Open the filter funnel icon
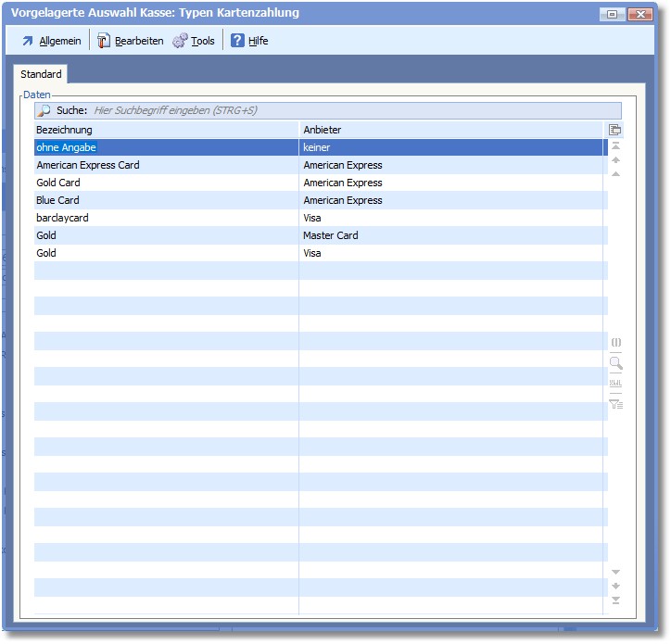 coord(615,403)
